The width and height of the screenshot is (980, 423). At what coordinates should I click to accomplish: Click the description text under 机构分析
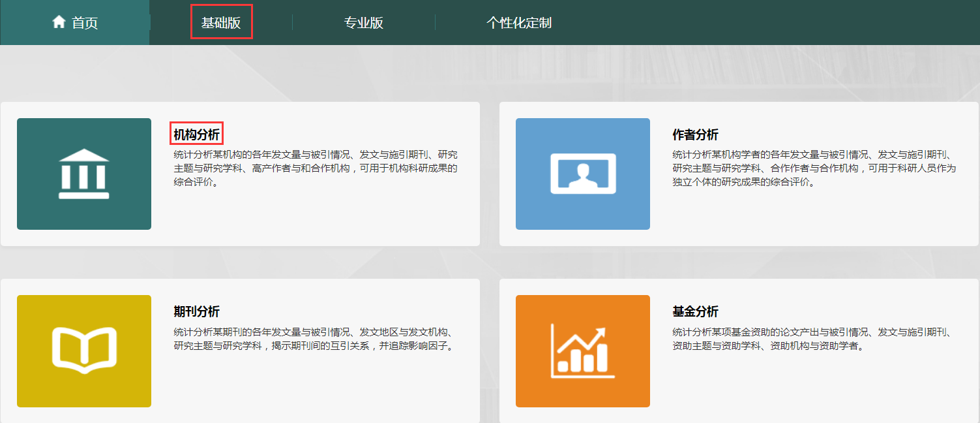coord(316,168)
